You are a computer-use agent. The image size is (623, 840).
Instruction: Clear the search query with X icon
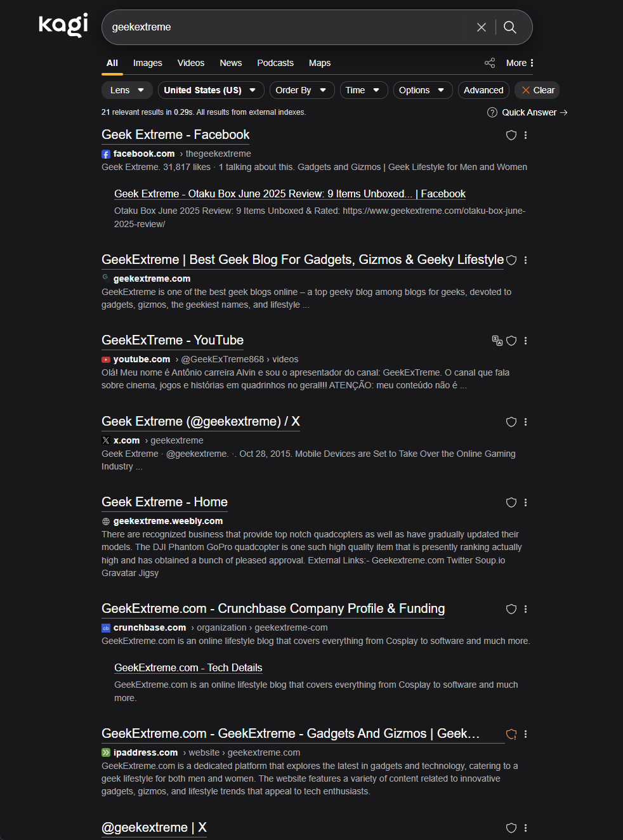click(482, 27)
